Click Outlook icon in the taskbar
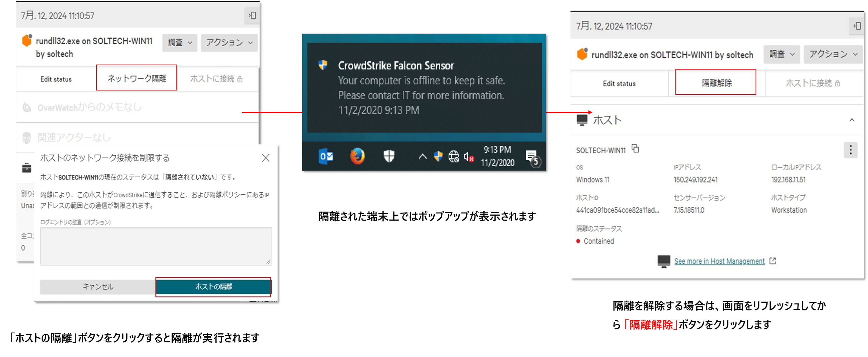The height and width of the screenshot is (357, 868). (325, 156)
